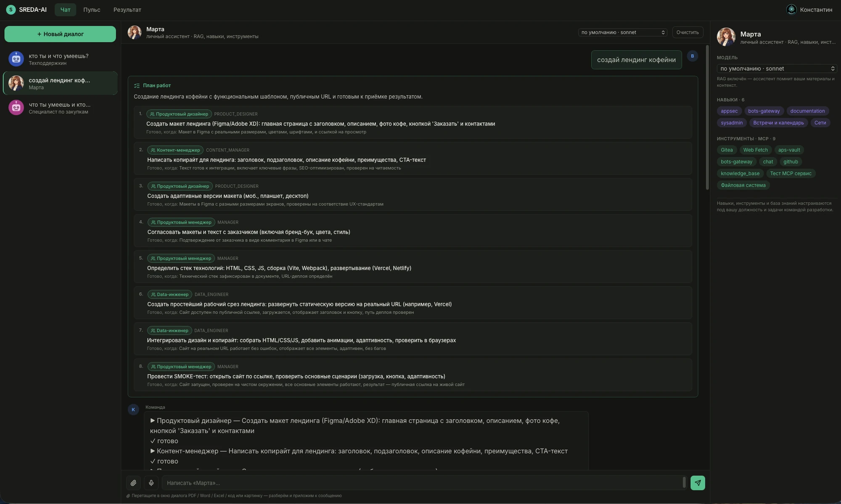Image resolution: width=841 pixels, height=504 pixels.
Task: Start a Новый диалог
Action: tap(60, 34)
